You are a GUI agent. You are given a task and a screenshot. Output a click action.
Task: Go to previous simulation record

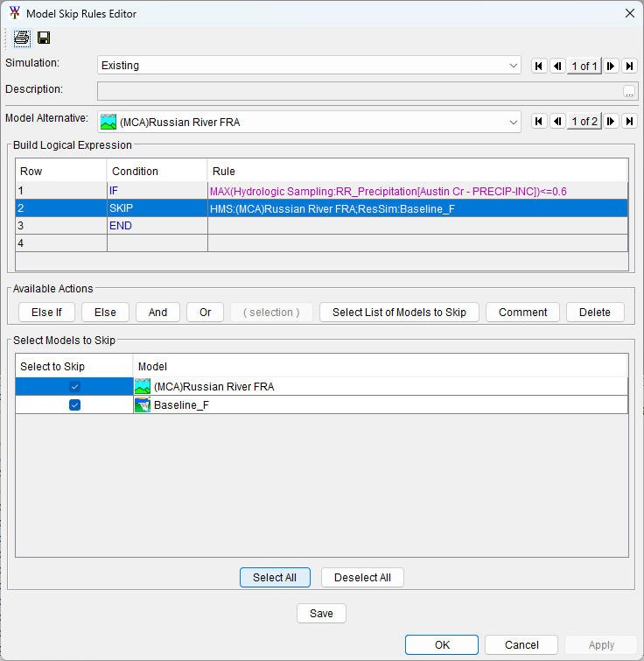pyautogui.click(x=557, y=66)
